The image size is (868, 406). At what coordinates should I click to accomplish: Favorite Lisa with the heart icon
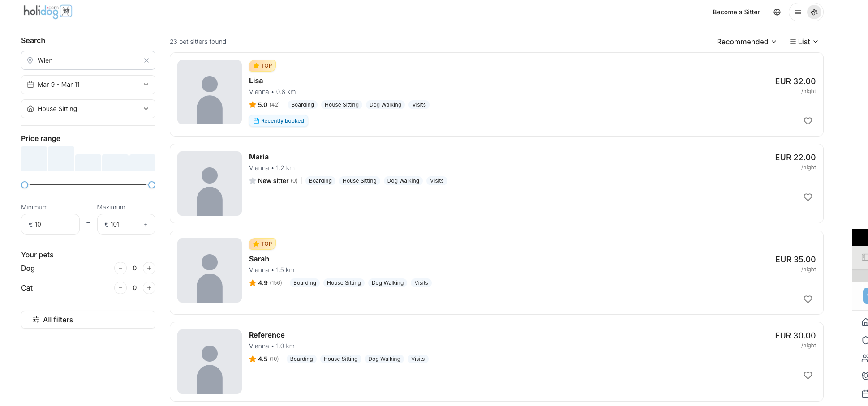click(x=808, y=121)
